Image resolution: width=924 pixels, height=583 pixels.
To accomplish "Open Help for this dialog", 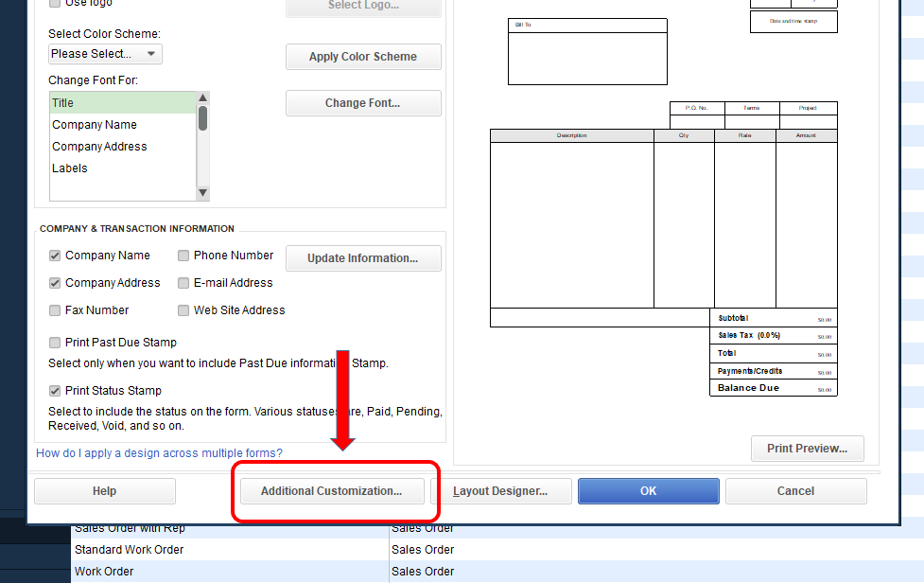I will [x=104, y=491].
